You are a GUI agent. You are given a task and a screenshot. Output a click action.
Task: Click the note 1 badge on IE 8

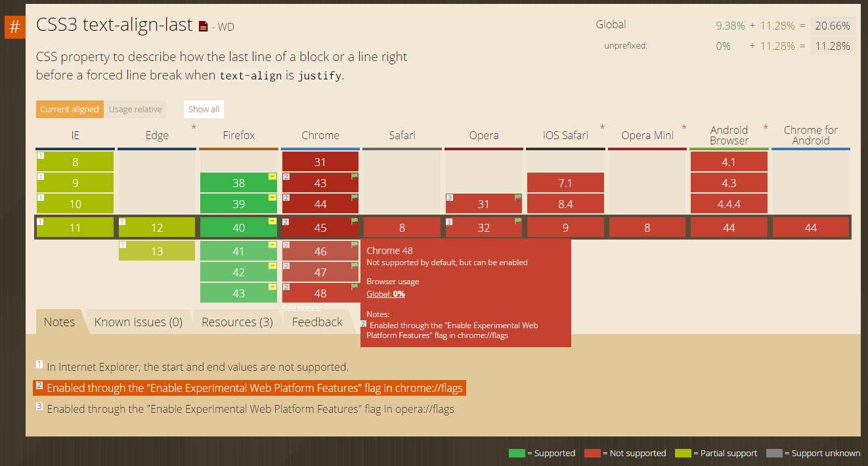click(x=40, y=156)
